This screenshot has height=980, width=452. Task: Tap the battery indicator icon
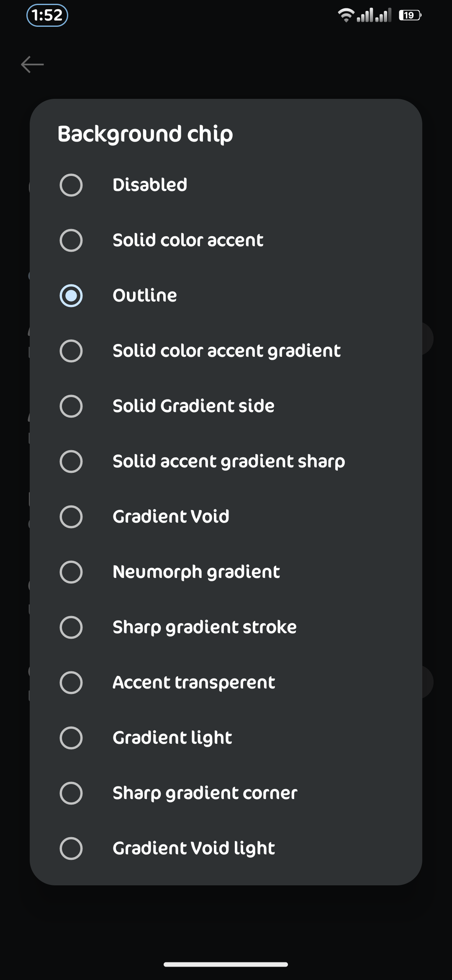[x=410, y=15]
